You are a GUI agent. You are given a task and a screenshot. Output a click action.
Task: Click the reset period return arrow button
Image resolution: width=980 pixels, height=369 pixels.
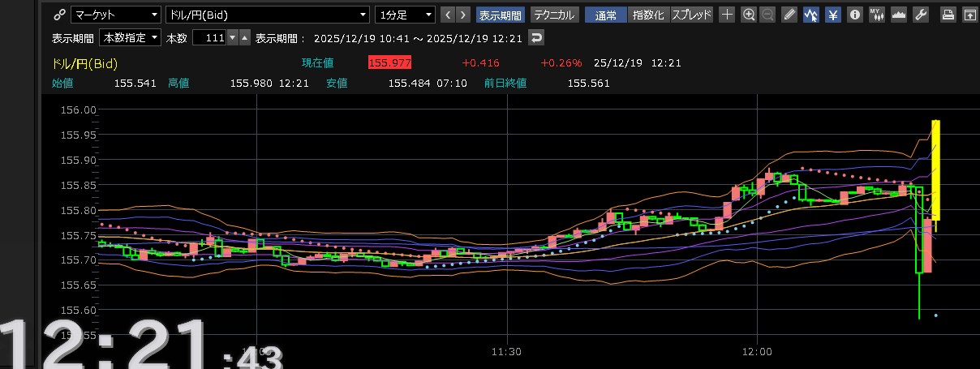click(536, 38)
